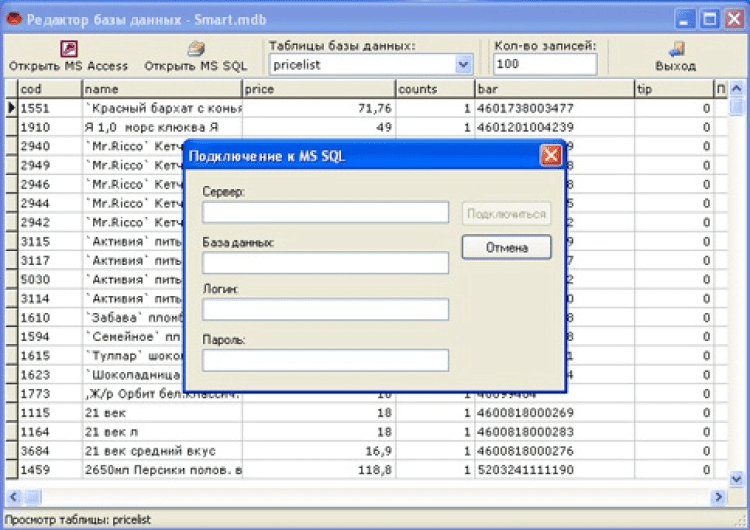
Task: Select cell with cod 1610
Action: click(x=50, y=318)
